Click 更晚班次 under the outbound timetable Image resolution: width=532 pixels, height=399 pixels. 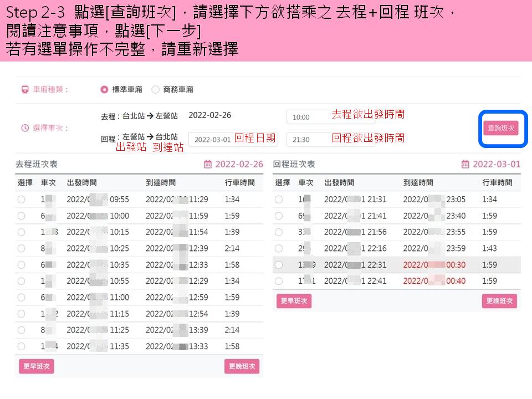tap(242, 366)
